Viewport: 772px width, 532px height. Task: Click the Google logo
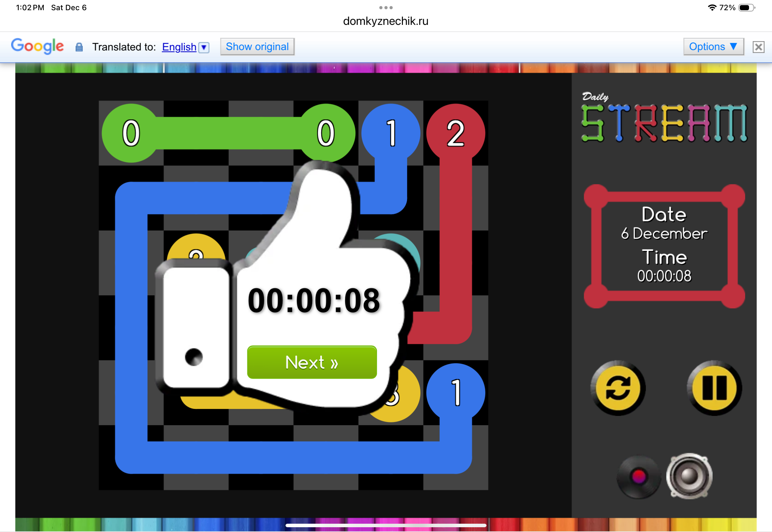click(x=37, y=46)
